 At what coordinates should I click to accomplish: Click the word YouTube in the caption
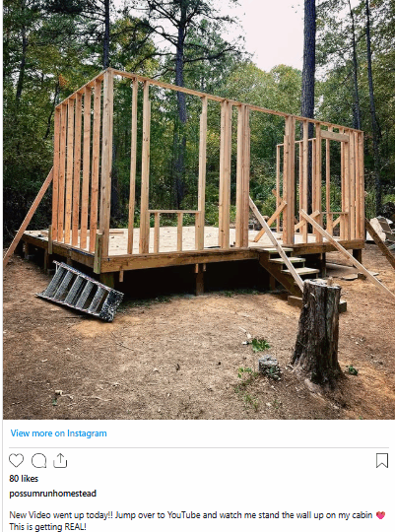click(x=183, y=515)
